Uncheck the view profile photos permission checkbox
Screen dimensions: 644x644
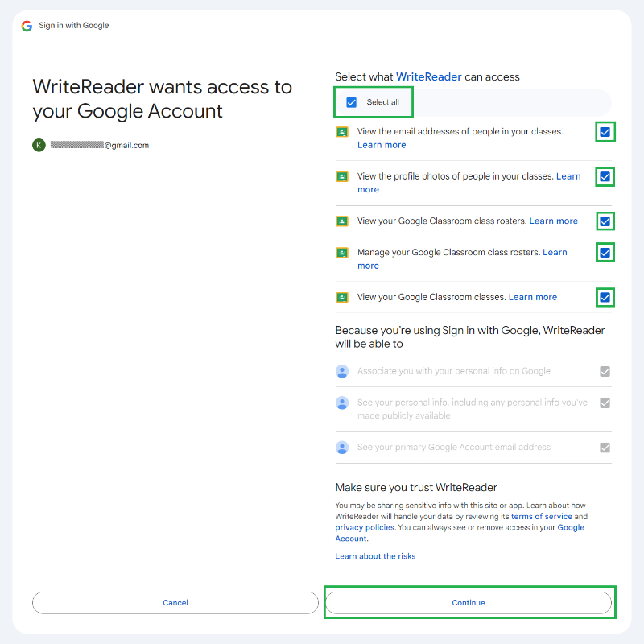coord(605,176)
